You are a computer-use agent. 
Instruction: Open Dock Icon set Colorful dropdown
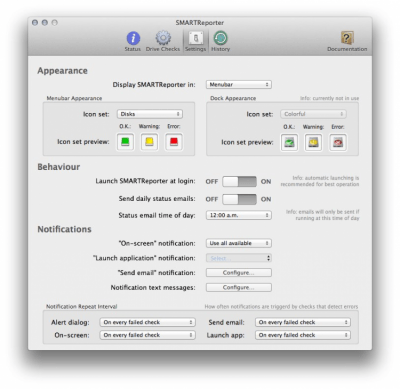coord(313,114)
